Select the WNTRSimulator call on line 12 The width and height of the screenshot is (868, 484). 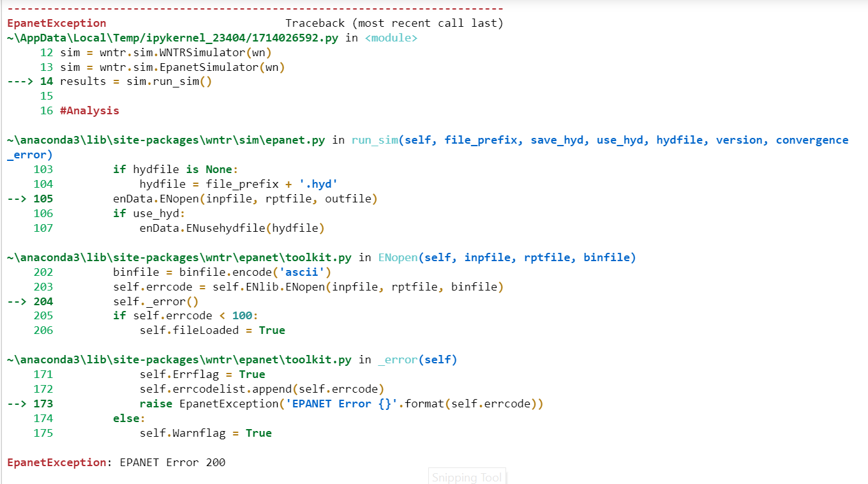[166, 52]
